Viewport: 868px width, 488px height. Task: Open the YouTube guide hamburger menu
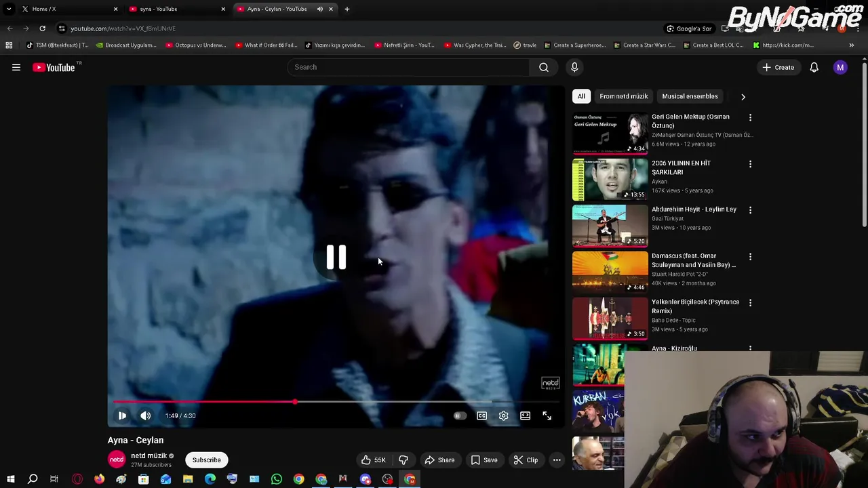tap(16, 67)
